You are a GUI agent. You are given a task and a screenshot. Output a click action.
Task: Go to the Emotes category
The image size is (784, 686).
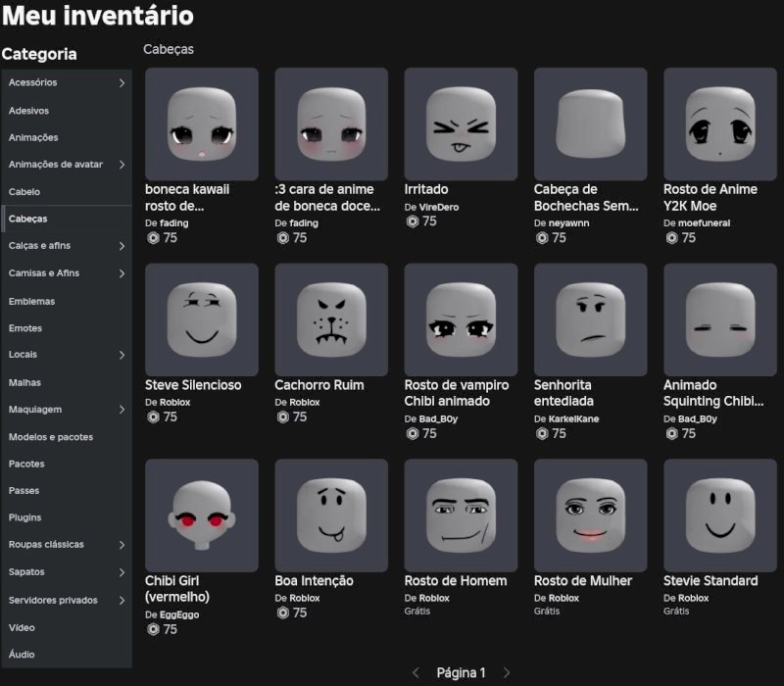67,328
